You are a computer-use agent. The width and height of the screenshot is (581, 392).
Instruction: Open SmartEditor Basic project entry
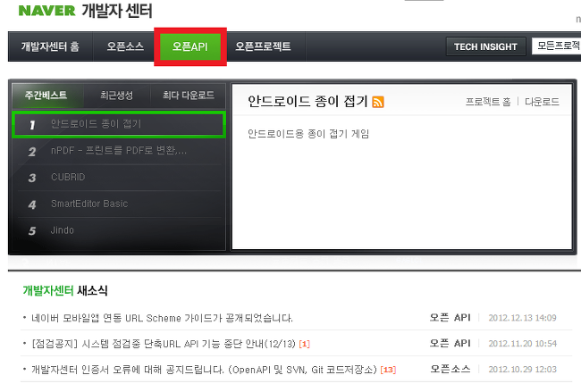click(119, 204)
